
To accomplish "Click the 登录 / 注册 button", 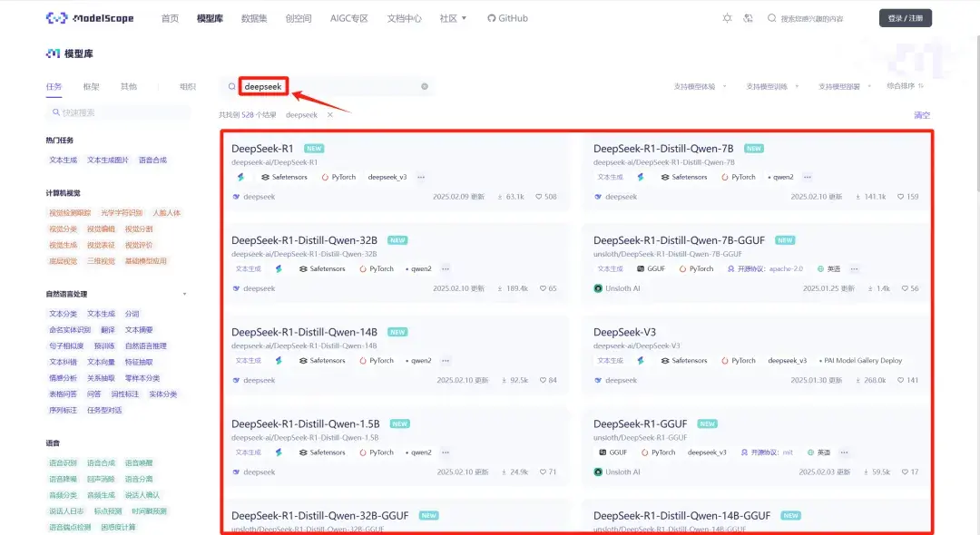I will pyautogui.click(x=906, y=18).
